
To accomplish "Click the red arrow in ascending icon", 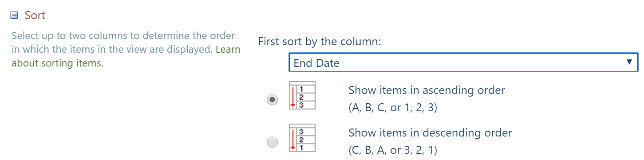I will pyautogui.click(x=293, y=97).
